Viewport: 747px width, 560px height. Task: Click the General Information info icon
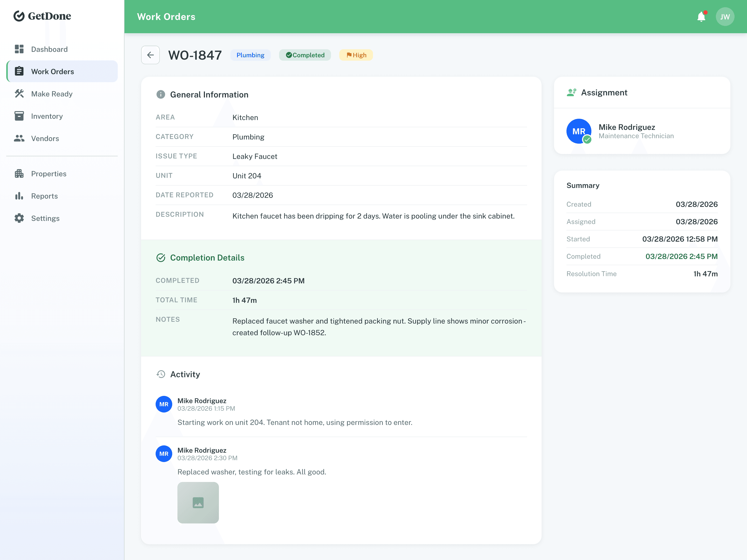click(x=161, y=95)
